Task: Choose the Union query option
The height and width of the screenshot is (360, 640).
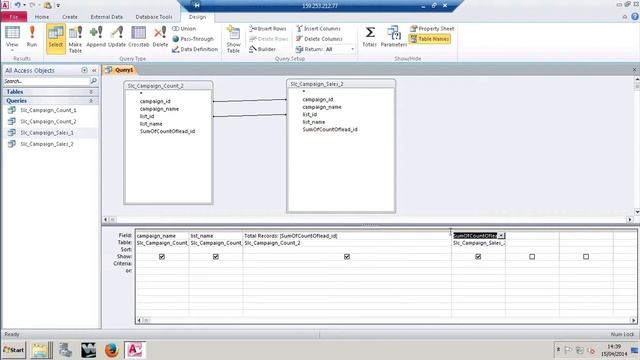Action: [x=184, y=29]
